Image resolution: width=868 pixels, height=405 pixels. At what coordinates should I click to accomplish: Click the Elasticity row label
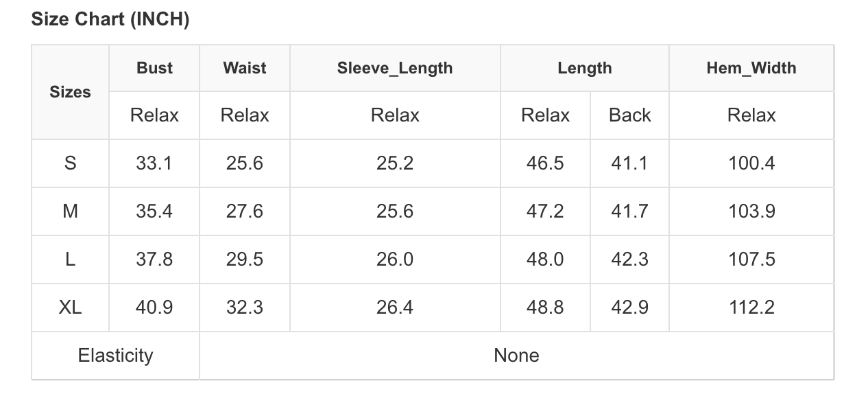pos(115,356)
